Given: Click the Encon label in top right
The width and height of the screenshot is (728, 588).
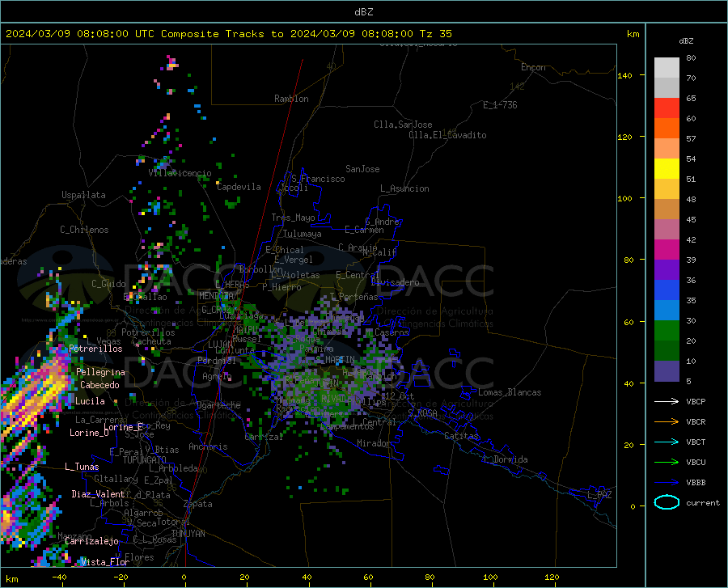Looking at the screenshot, I should [x=533, y=67].
